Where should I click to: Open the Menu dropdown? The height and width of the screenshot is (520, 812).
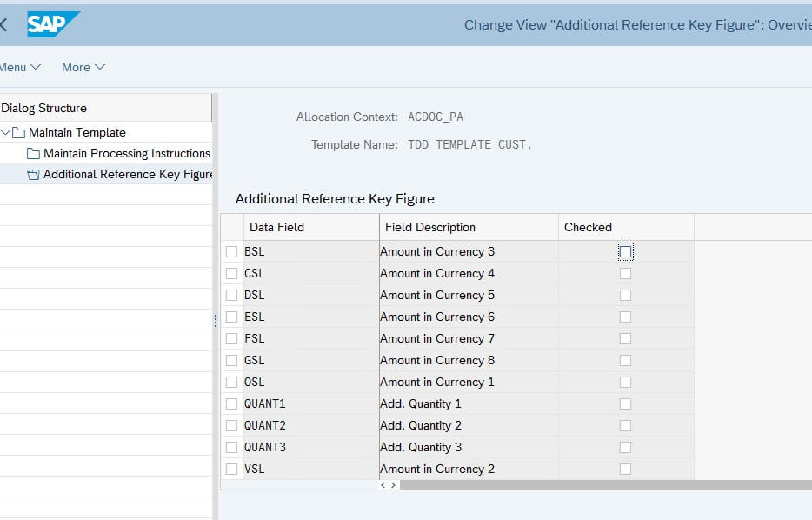[20, 67]
